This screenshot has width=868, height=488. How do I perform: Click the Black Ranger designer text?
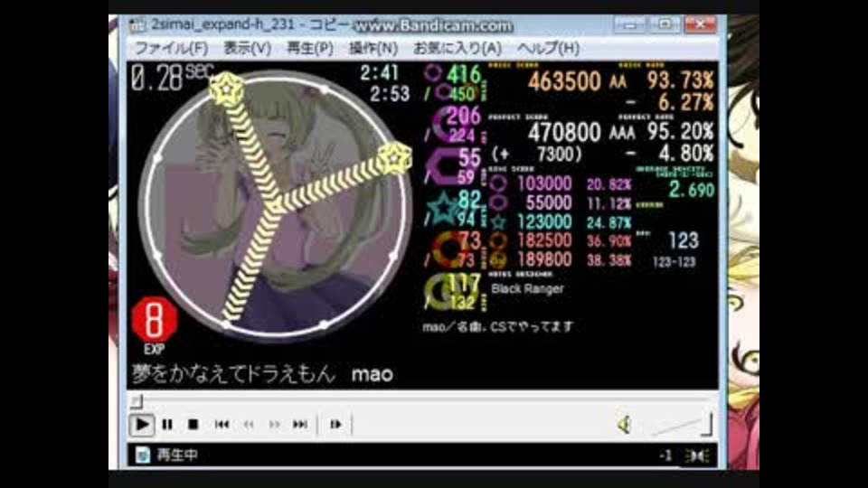tap(527, 289)
